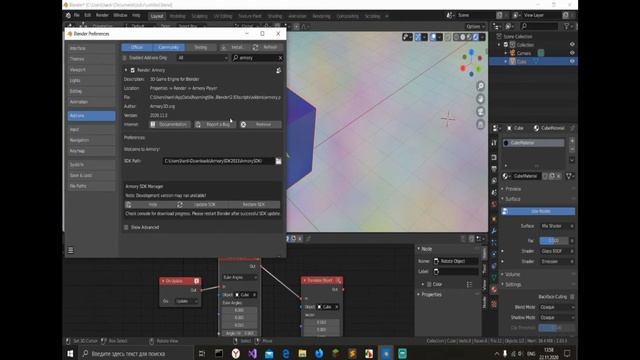The height and width of the screenshot is (360, 640).
Task: Open the Documentation link for the Armory add-on
Action: [x=169, y=124]
